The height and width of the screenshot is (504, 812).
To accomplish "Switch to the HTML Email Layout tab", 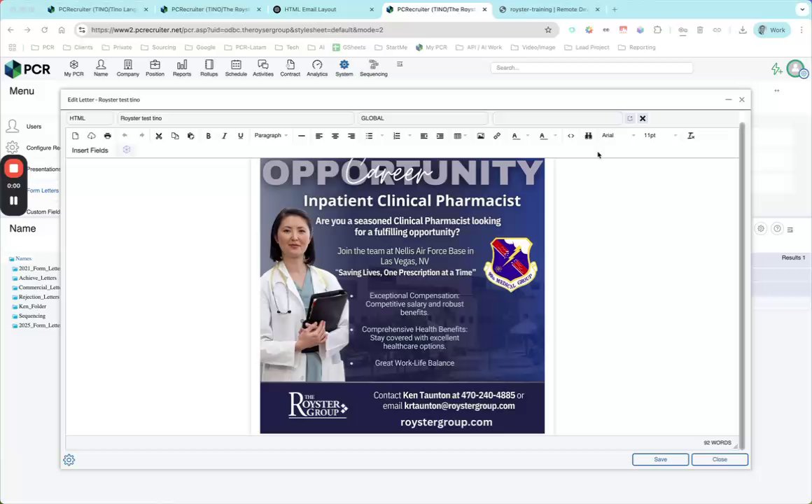I will point(323,9).
